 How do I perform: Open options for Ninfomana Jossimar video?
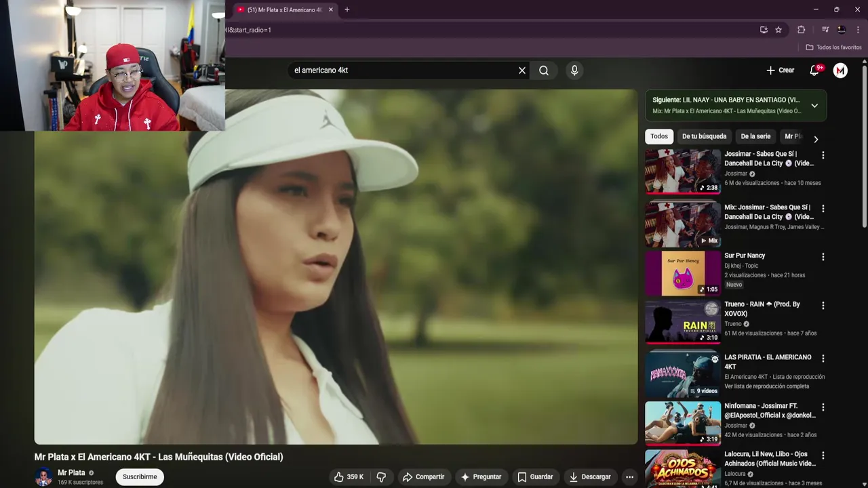coord(823,407)
